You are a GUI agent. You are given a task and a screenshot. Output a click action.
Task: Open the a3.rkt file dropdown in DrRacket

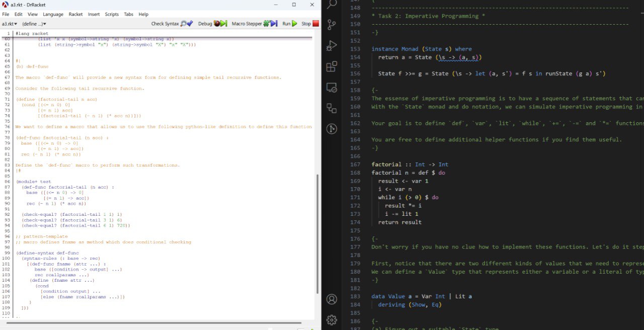point(9,24)
